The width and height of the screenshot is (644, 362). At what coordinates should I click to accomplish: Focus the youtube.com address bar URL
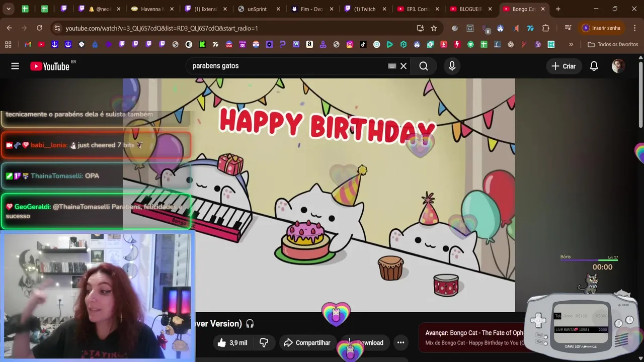162,28
